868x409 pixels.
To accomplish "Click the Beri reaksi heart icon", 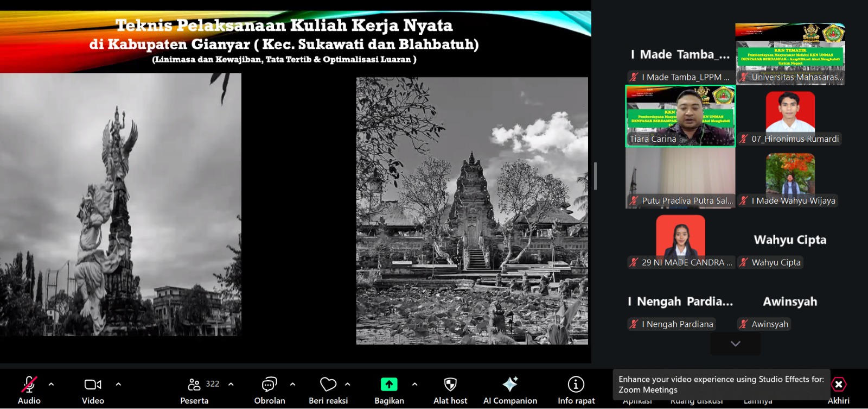I will [328, 385].
